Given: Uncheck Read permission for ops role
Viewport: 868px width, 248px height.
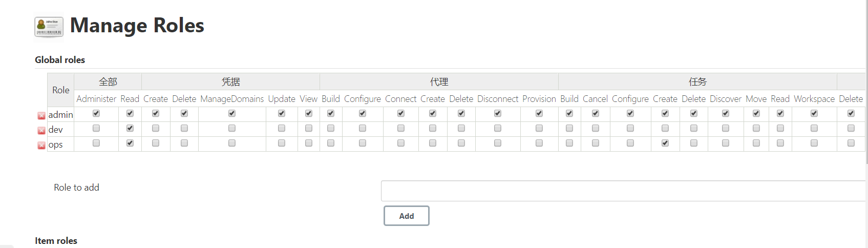Looking at the screenshot, I should (130, 143).
